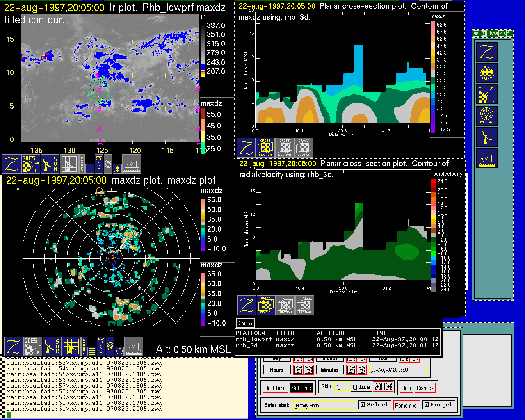Image resolution: width=525 pixels, height=420 pixels.
Task: Select the SUR radar icon in top plot
Action: click(x=50, y=164)
